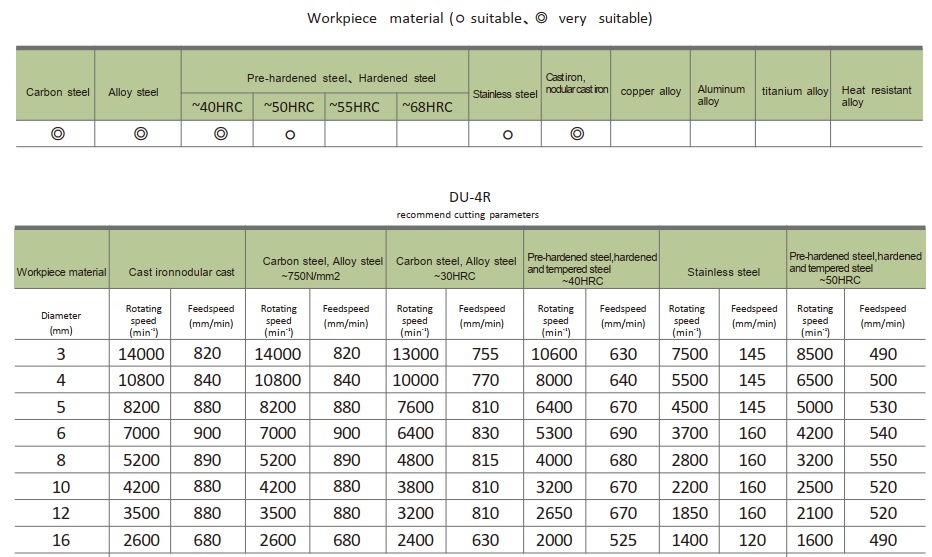
Task: Select the '550' feedspeed value
Action: (883, 460)
